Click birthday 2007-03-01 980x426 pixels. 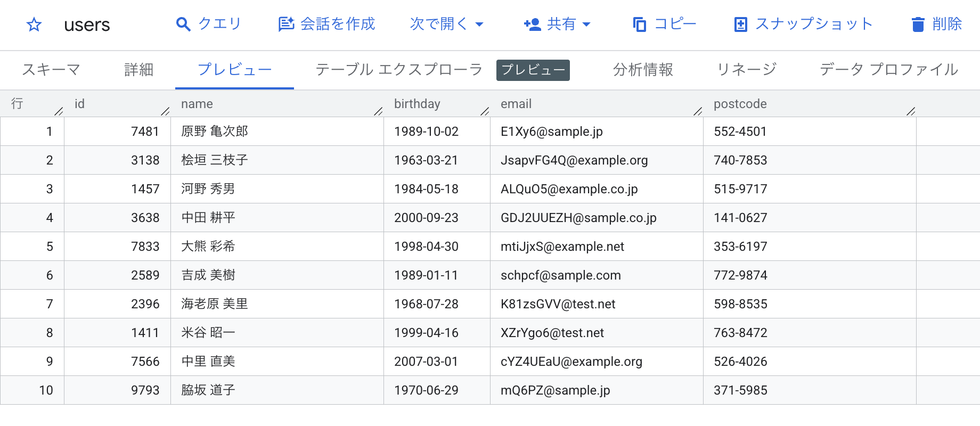pyautogui.click(x=426, y=362)
